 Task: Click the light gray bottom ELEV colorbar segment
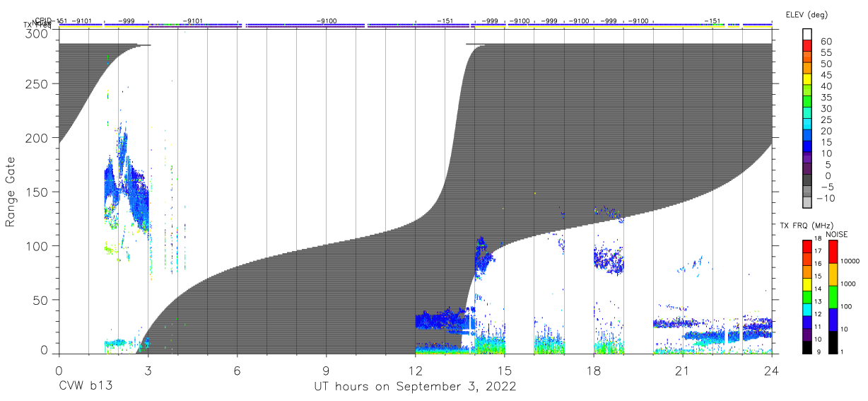point(807,202)
